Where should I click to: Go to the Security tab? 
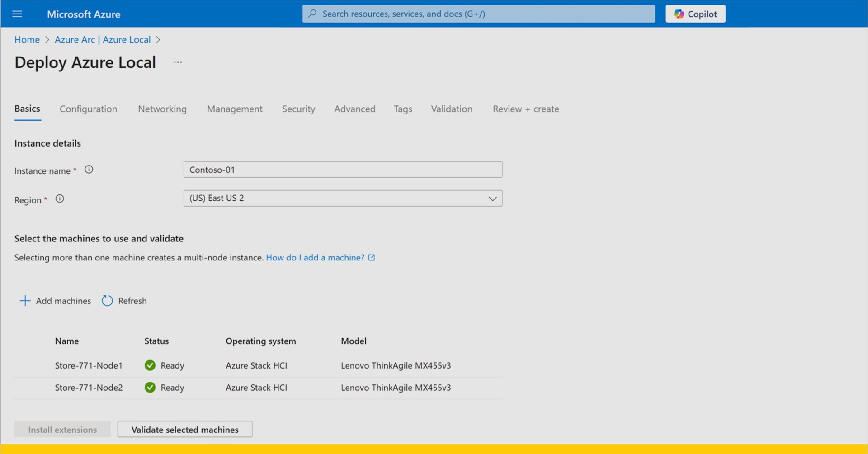(x=298, y=109)
